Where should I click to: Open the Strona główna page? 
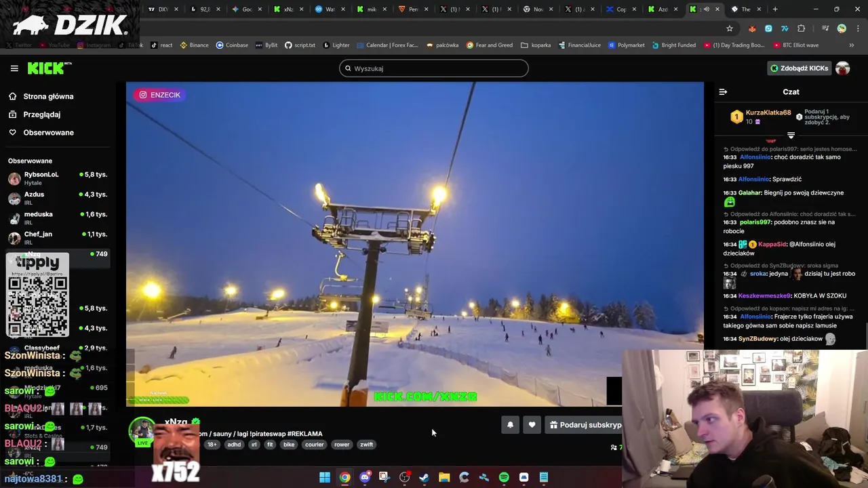click(x=48, y=96)
